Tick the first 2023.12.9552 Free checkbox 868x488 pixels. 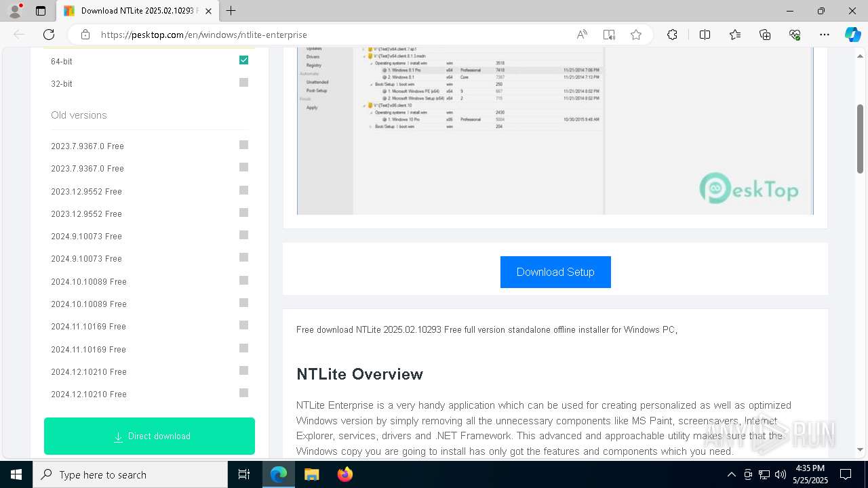click(x=244, y=190)
